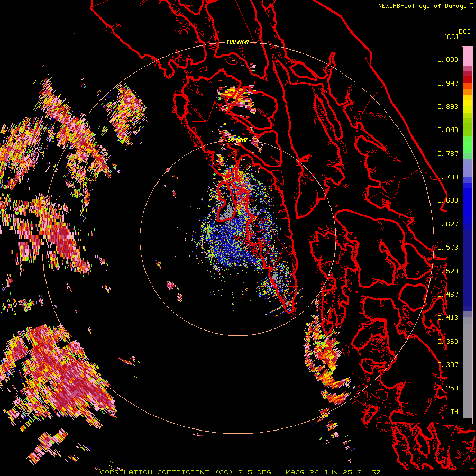Click the 50 NMI range ring label
Image resolution: width=476 pixels, height=476 pixels.
tap(237, 140)
